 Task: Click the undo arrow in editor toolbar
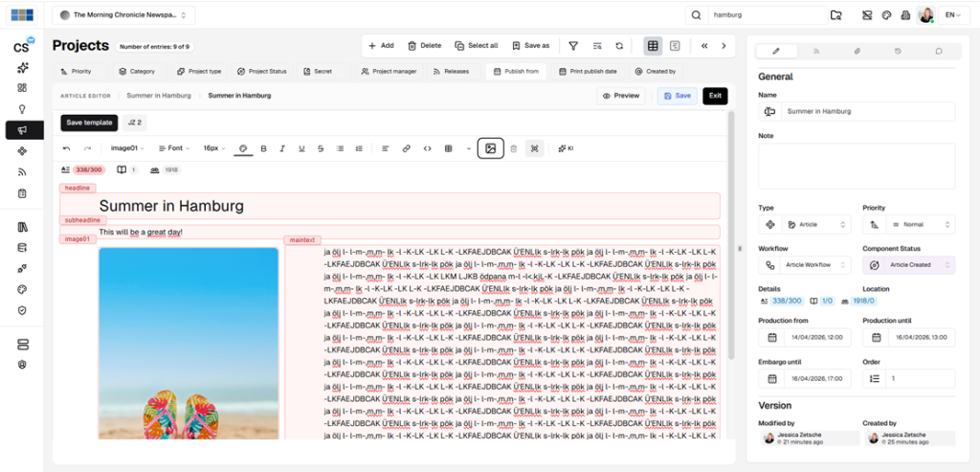[66, 148]
